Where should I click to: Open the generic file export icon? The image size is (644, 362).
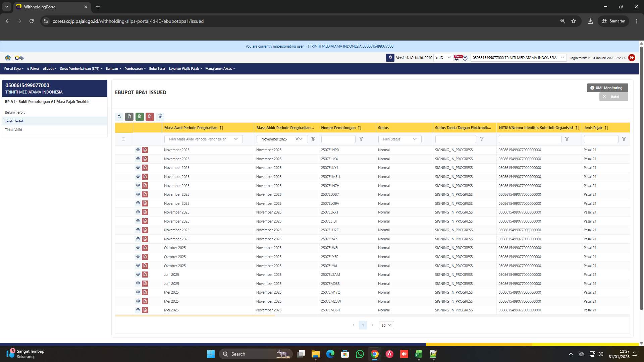tap(129, 117)
